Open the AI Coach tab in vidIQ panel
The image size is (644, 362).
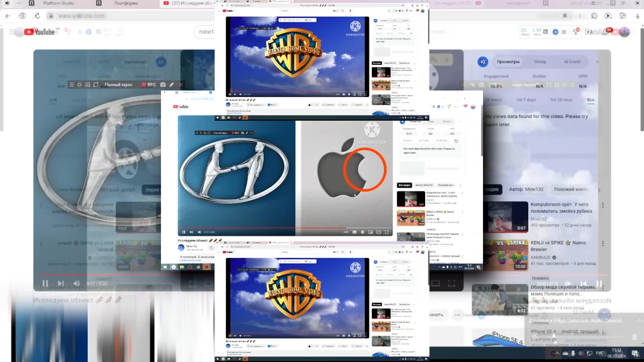click(572, 62)
